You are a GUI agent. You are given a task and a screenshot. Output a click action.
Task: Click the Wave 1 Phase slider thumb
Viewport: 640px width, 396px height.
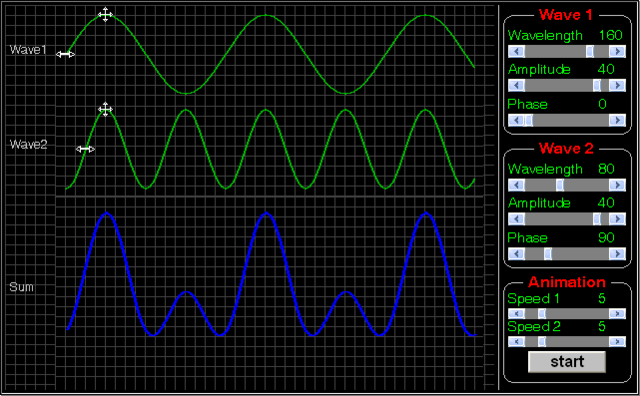pos(529,120)
